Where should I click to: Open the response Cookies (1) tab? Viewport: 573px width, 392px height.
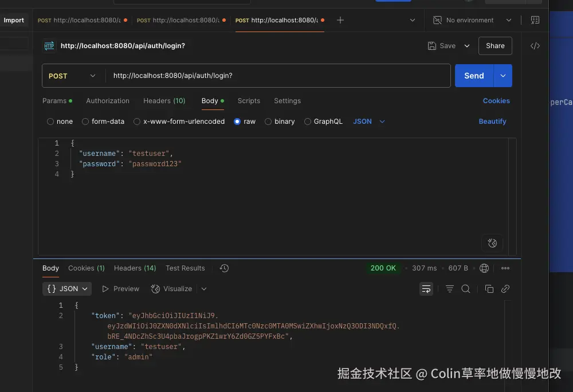tap(87, 268)
